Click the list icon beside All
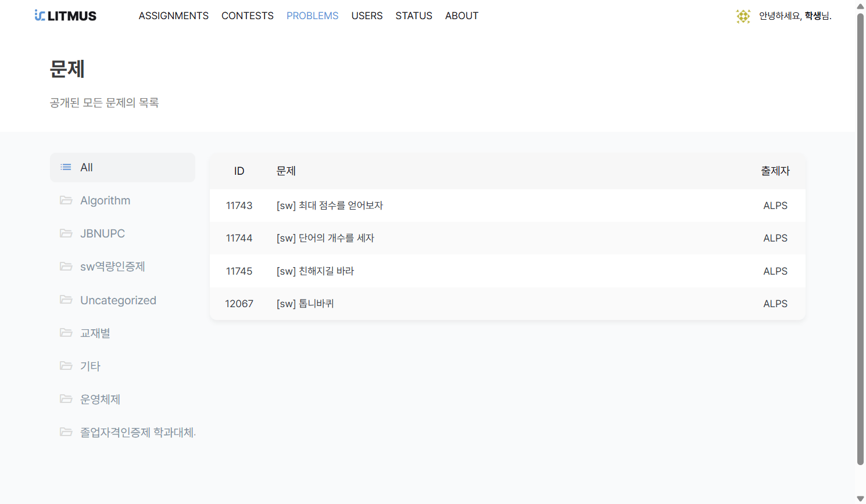Viewport: 866px width, 504px height. (x=66, y=167)
